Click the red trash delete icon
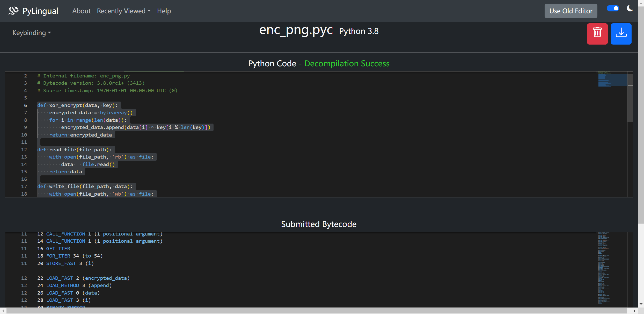The image size is (644, 314). click(597, 34)
